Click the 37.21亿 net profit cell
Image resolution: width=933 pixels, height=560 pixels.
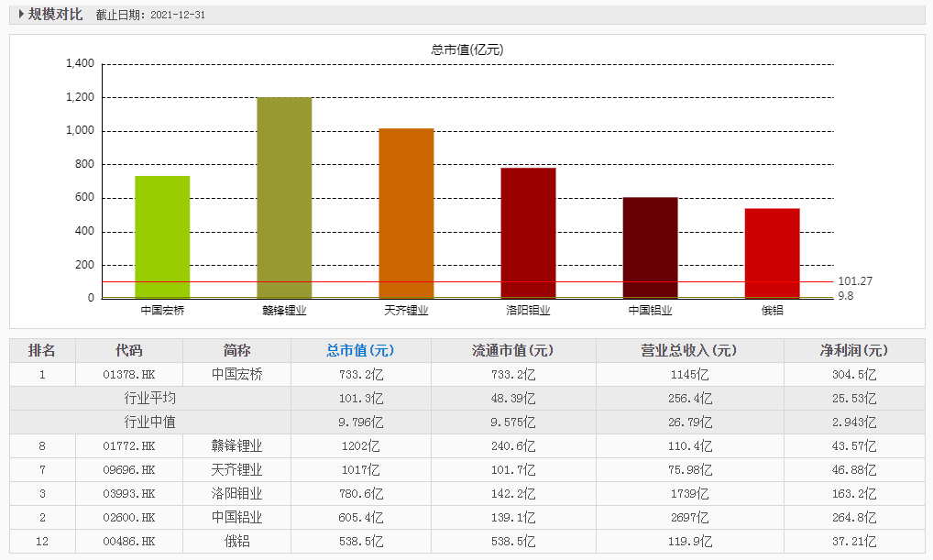click(854, 541)
